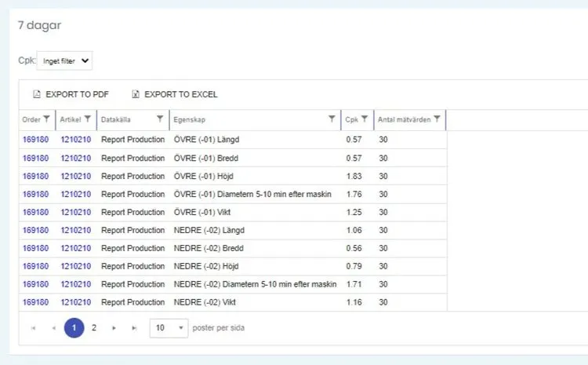Image resolution: width=588 pixels, height=365 pixels.
Task: Click EXPORT TO PDF button
Action: tap(71, 94)
